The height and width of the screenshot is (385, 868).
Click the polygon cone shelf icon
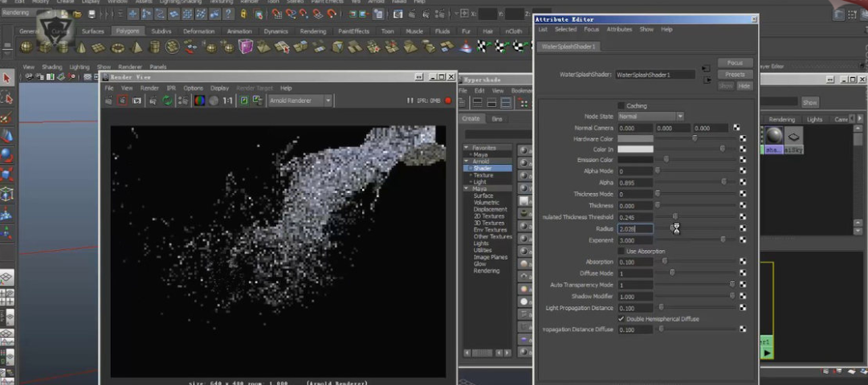pyautogui.click(x=81, y=47)
